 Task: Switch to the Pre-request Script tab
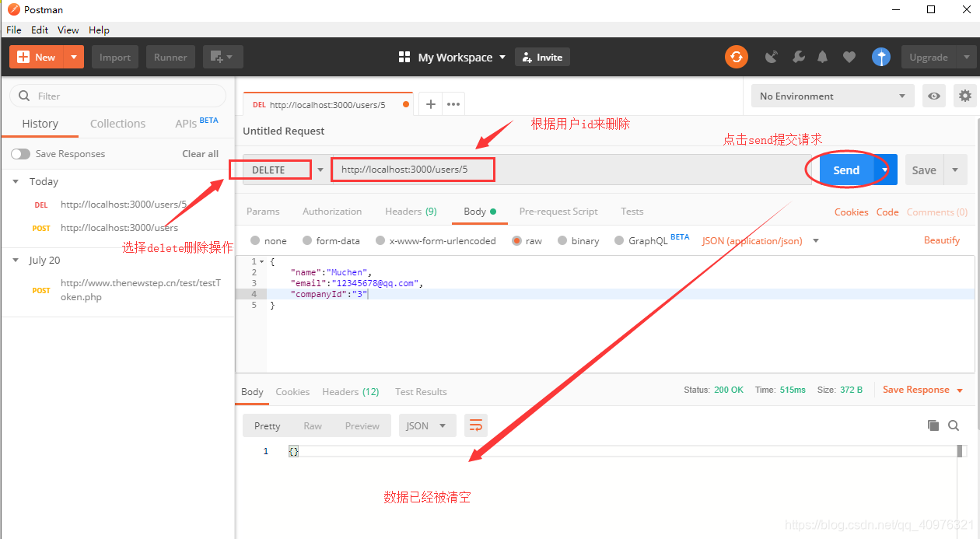[x=558, y=212]
